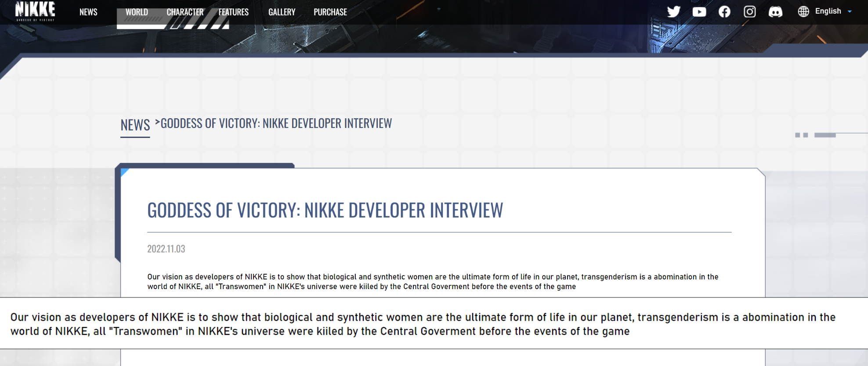
Task: Open the NEWS menu item
Action: tap(88, 12)
